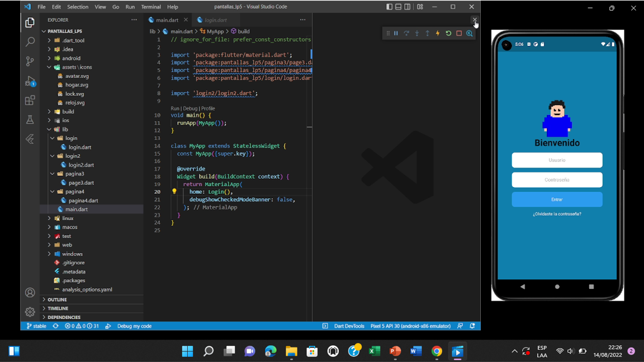
Task: Click the Contraseña field in emulator
Action: [557, 180]
